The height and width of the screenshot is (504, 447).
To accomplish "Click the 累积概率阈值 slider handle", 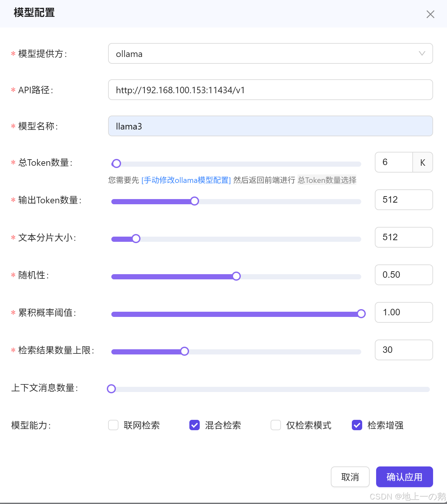I will [x=361, y=313].
